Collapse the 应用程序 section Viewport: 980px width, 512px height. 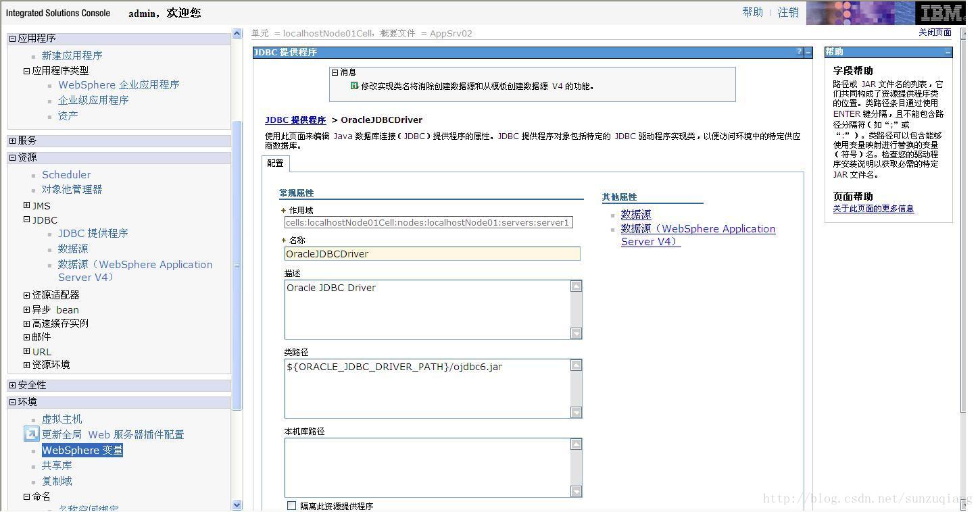[12, 39]
